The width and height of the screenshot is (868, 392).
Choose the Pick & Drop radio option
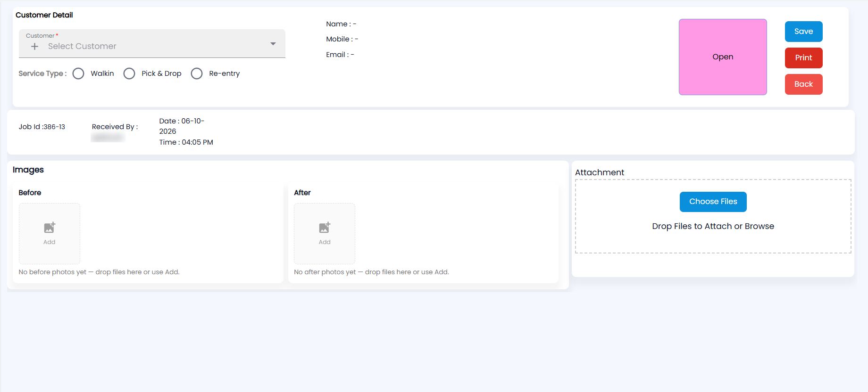pos(129,73)
